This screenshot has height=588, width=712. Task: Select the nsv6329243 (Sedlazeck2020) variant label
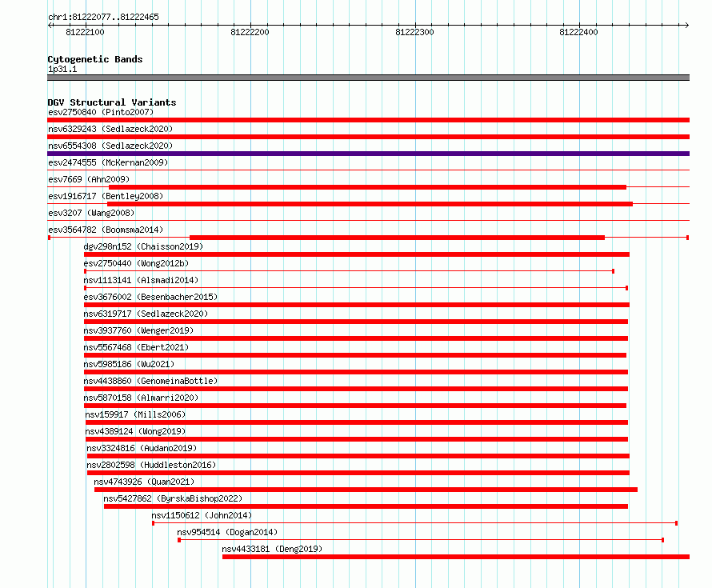coord(110,129)
